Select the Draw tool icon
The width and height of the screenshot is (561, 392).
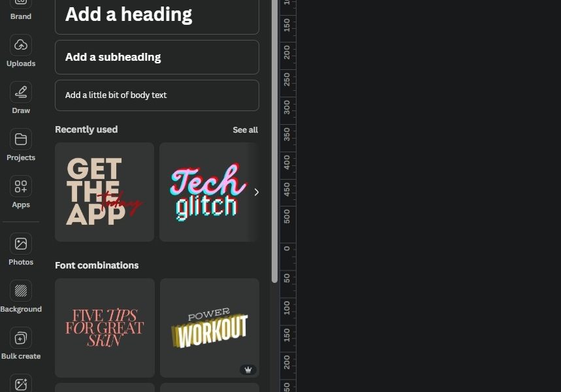[x=21, y=92]
